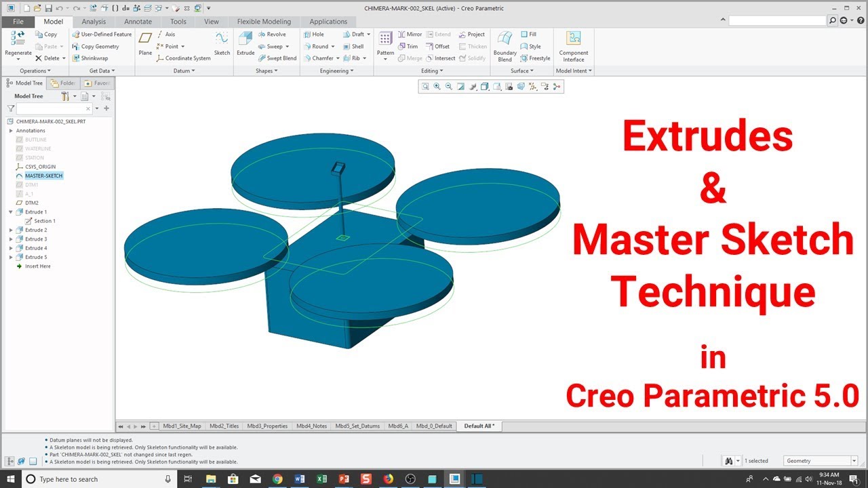
Task: Click the command search field
Action: pos(778,21)
